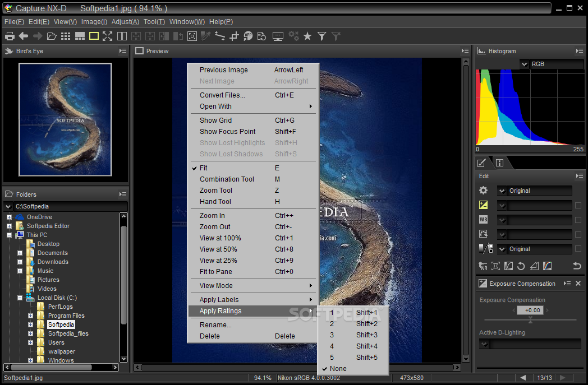Select the crop tool icon
588x385 pixels.
click(234, 36)
